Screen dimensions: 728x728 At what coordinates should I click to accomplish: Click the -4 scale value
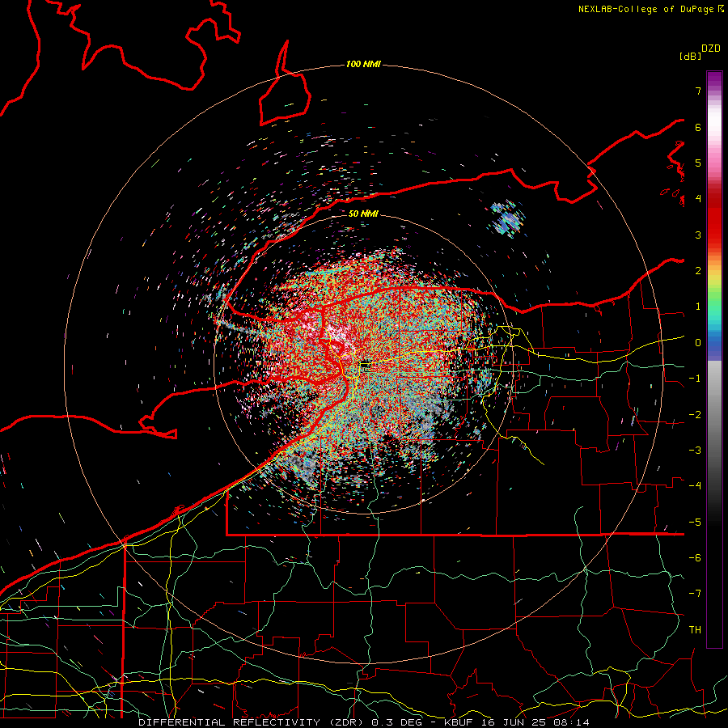(x=695, y=486)
